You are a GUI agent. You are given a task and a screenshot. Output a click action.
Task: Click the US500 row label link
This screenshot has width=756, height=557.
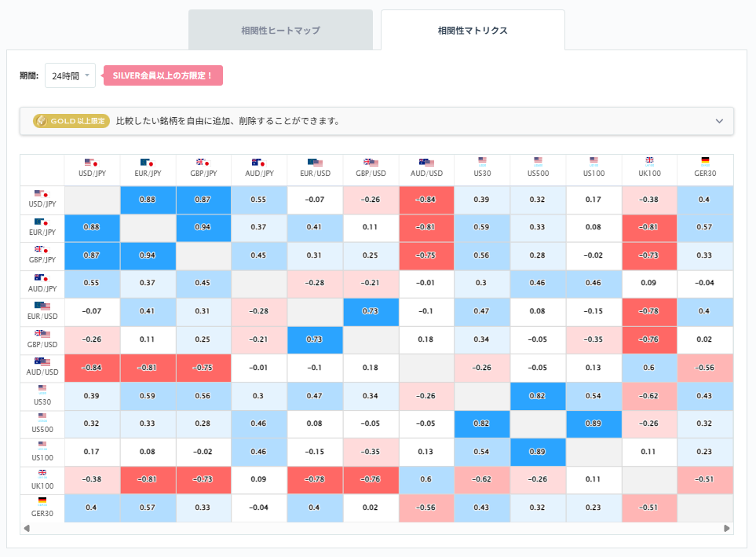tap(41, 423)
